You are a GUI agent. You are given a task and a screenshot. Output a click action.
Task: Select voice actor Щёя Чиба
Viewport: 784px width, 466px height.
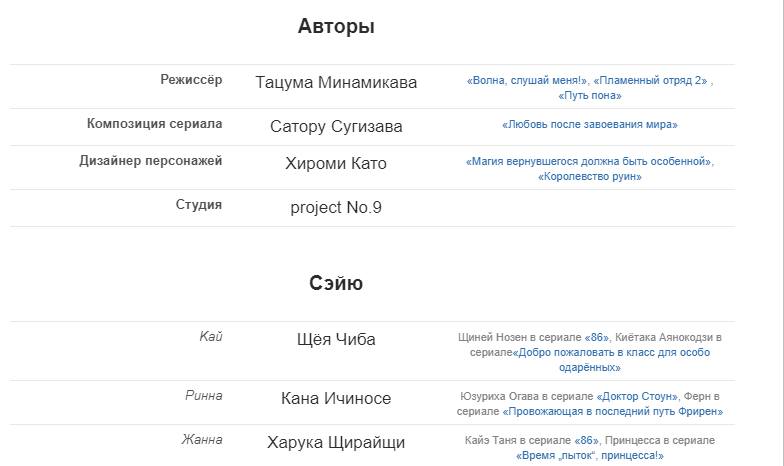point(336,340)
